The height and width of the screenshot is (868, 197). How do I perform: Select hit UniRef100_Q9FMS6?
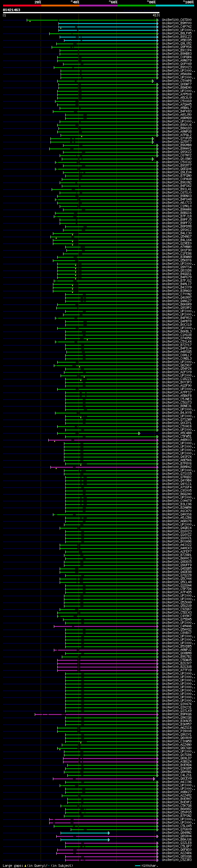coord(176,47)
